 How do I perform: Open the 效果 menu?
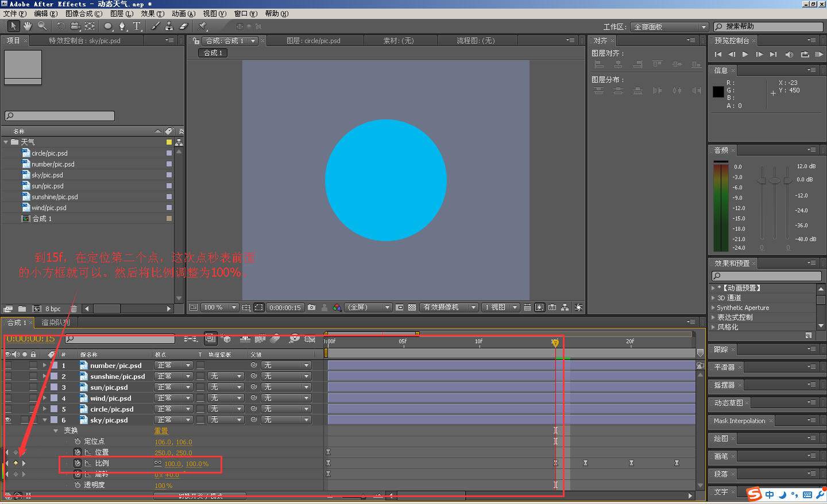[152, 13]
